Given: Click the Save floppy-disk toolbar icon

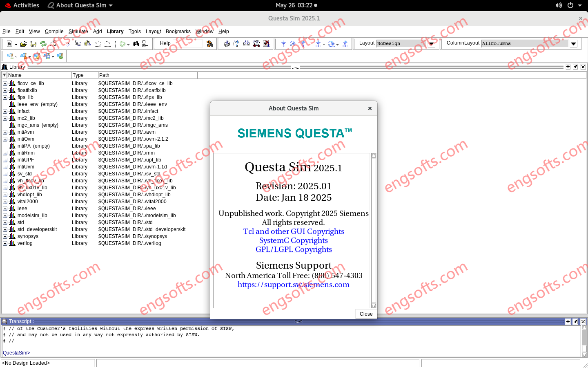Looking at the screenshot, I should click(x=33, y=44).
